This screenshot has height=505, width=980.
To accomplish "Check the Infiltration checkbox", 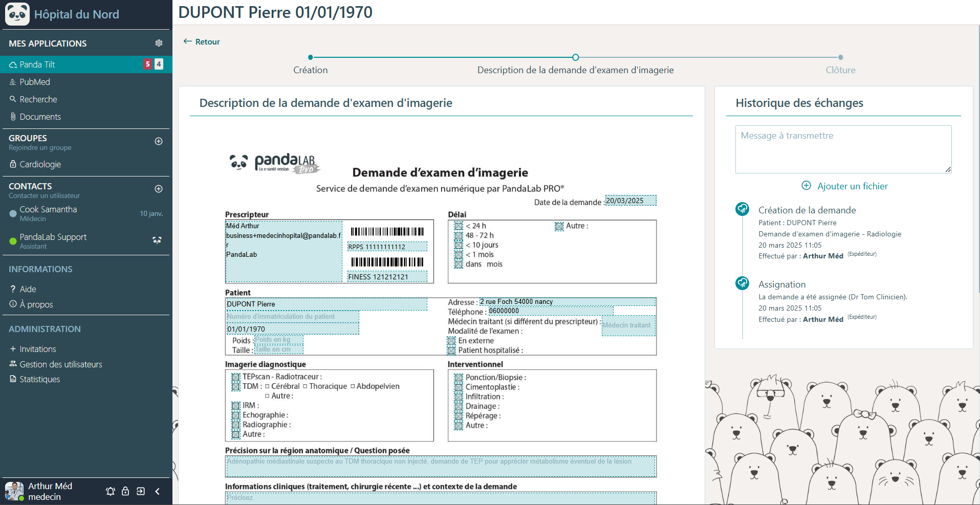I will [459, 397].
